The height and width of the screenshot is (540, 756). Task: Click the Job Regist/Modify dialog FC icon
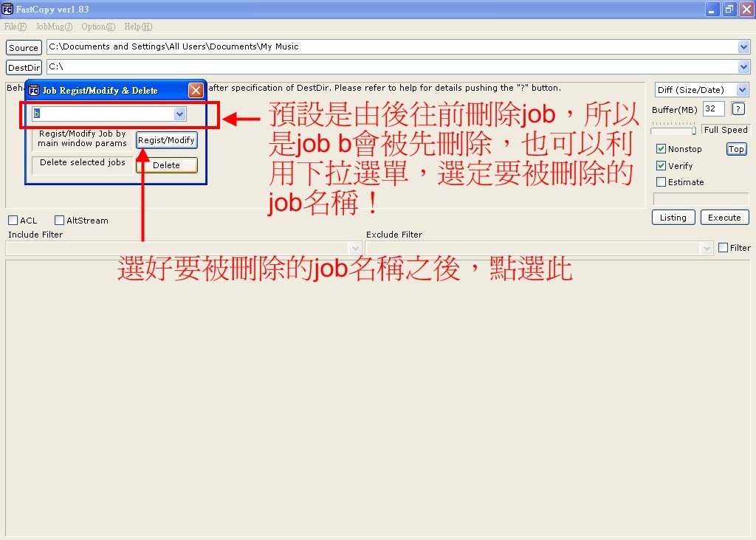34,91
